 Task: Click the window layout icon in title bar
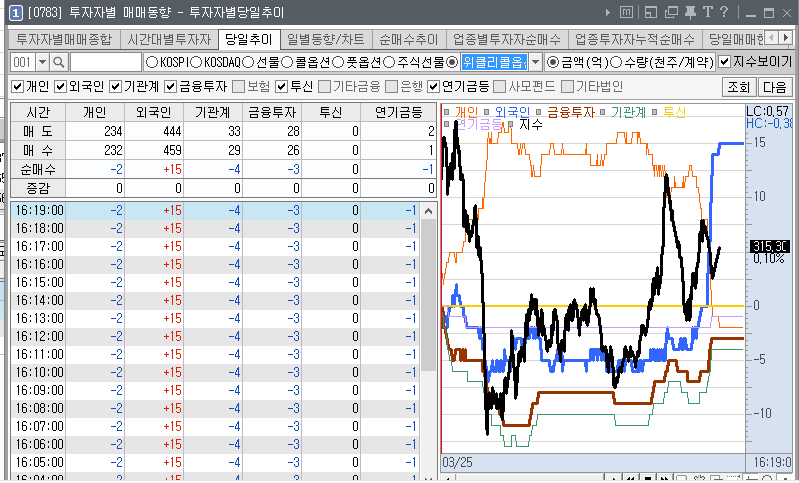(x=651, y=12)
